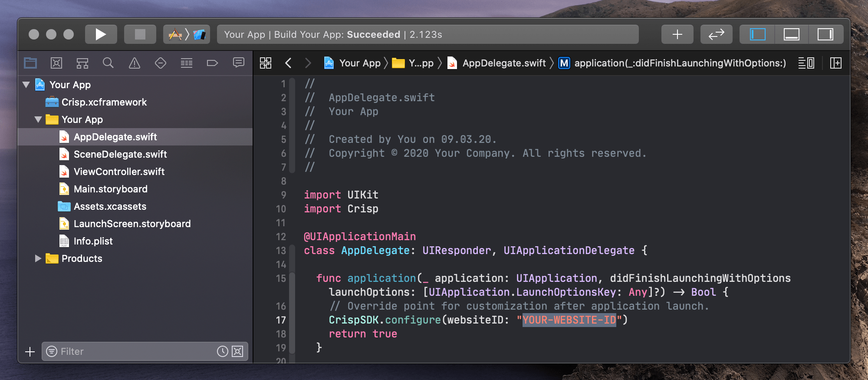
Task: Stop the running build
Action: click(140, 34)
